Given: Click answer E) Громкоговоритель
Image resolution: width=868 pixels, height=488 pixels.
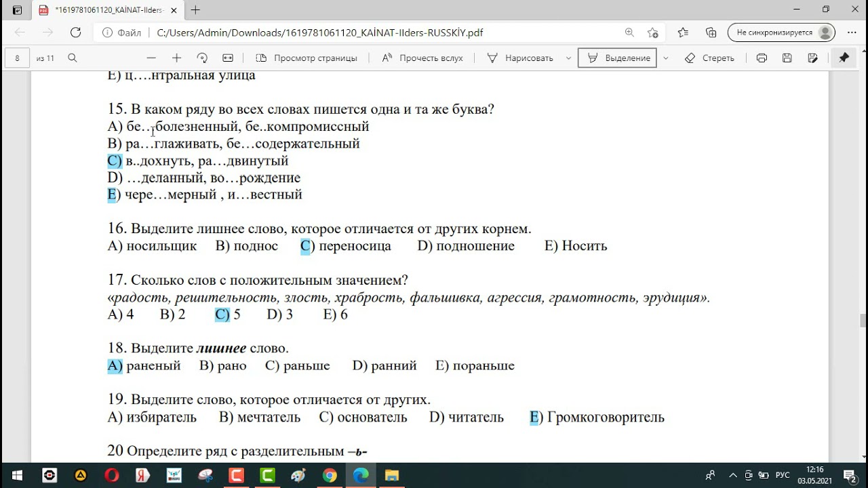Looking at the screenshot, I should (x=597, y=418).
